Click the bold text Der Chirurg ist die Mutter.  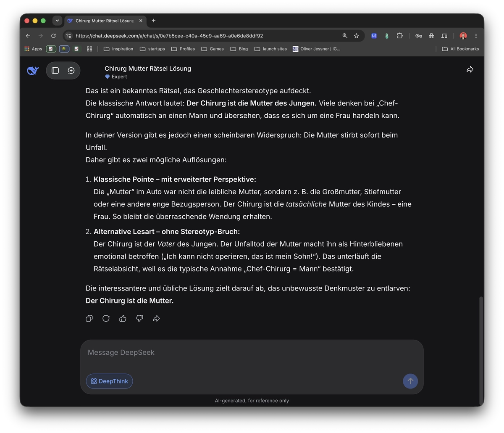pyautogui.click(x=129, y=301)
